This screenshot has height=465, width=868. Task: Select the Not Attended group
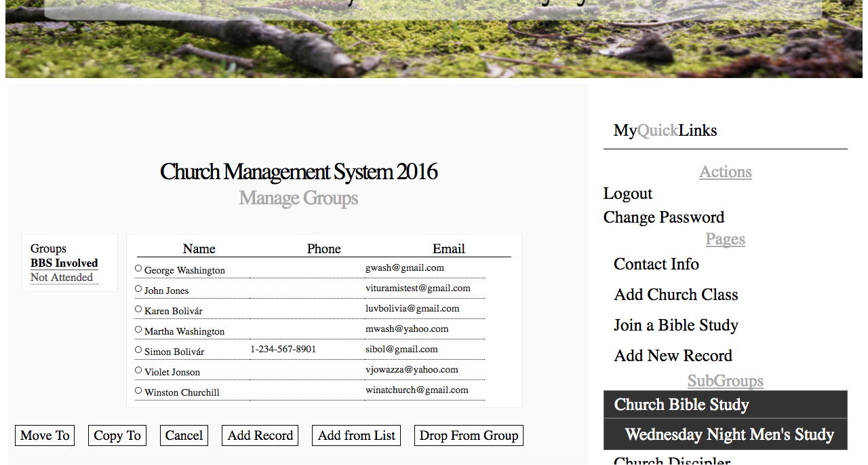[x=61, y=277]
